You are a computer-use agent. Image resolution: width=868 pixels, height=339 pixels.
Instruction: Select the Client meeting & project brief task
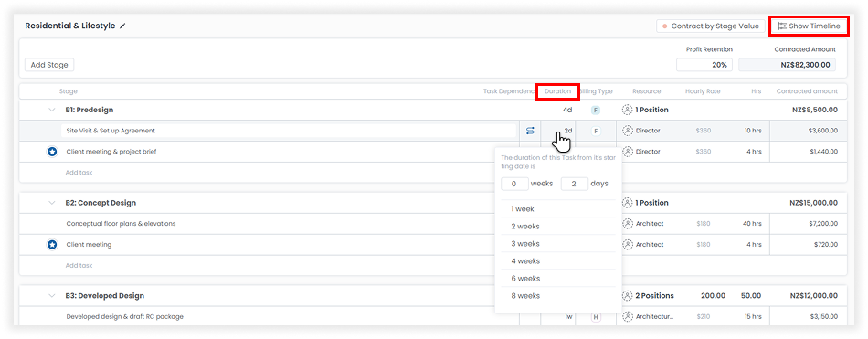111,151
